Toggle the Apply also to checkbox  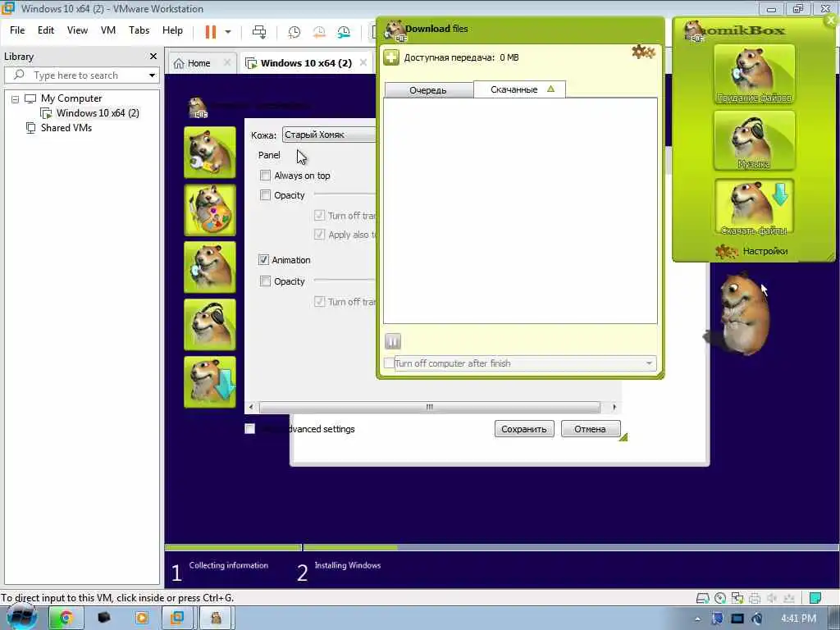319,234
